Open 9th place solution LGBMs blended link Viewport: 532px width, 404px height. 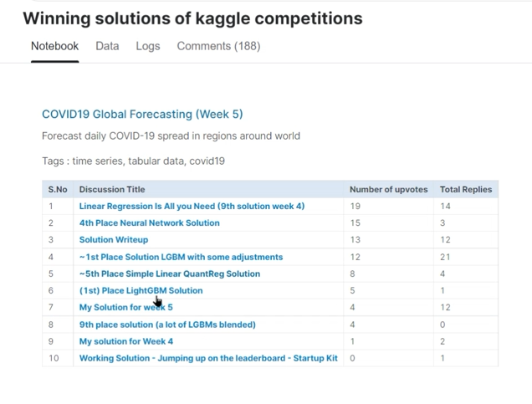167,325
